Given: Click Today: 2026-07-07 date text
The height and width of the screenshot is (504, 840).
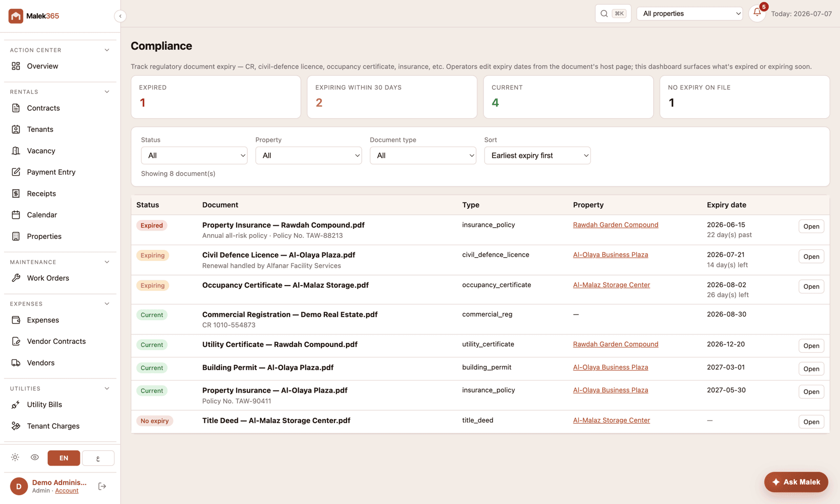Looking at the screenshot, I should (x=801, y=14).
